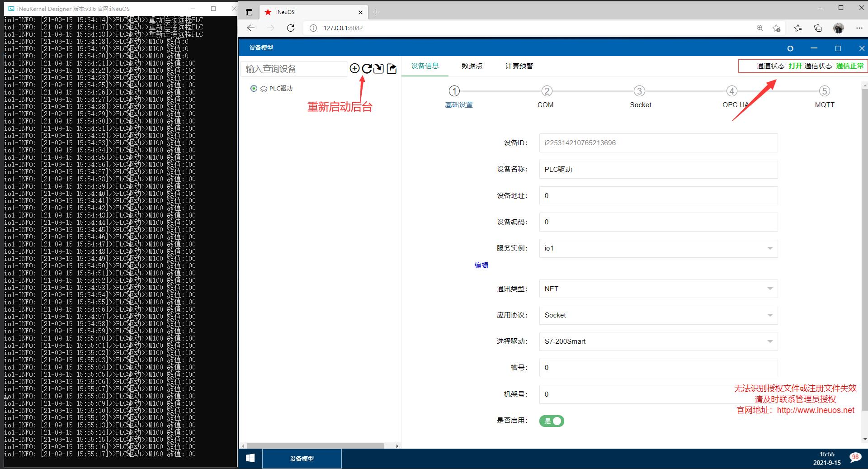Go back in the browser

tap(251, 28)
